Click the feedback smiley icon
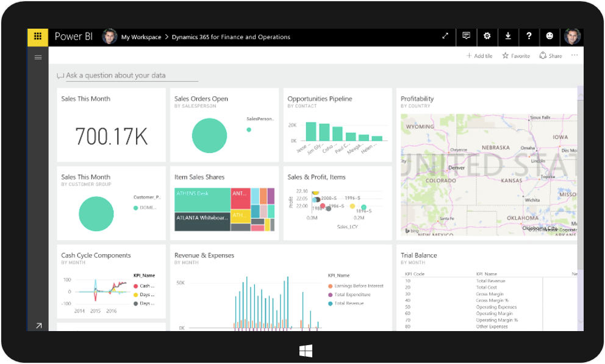Screen dimensions: 605x364 coord(550,37)
